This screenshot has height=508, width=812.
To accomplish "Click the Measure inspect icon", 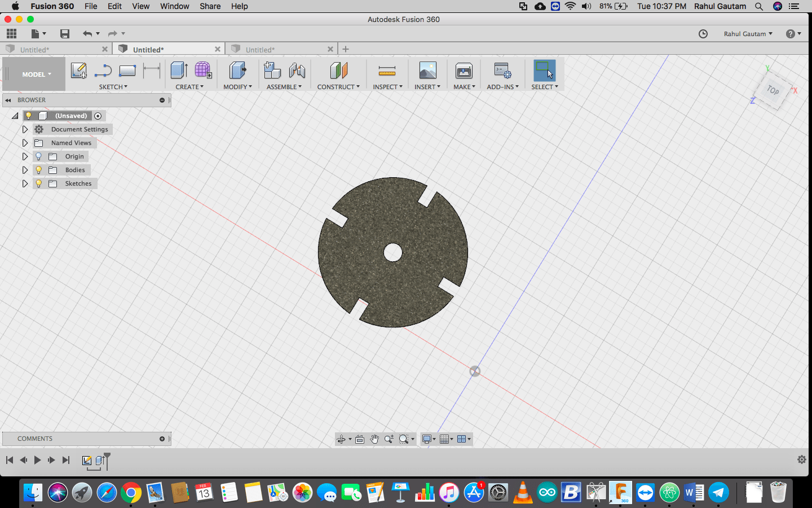I will [387, 71].
